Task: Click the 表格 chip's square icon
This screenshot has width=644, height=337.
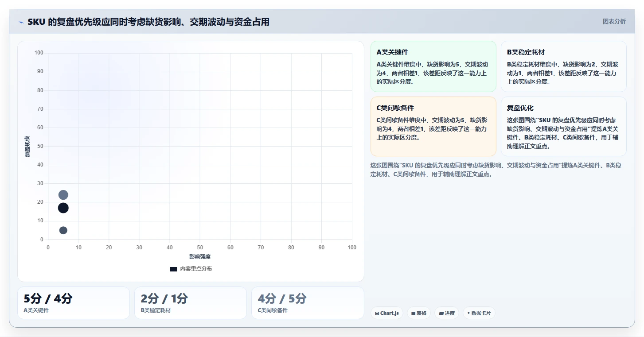Action: [413, 313]
